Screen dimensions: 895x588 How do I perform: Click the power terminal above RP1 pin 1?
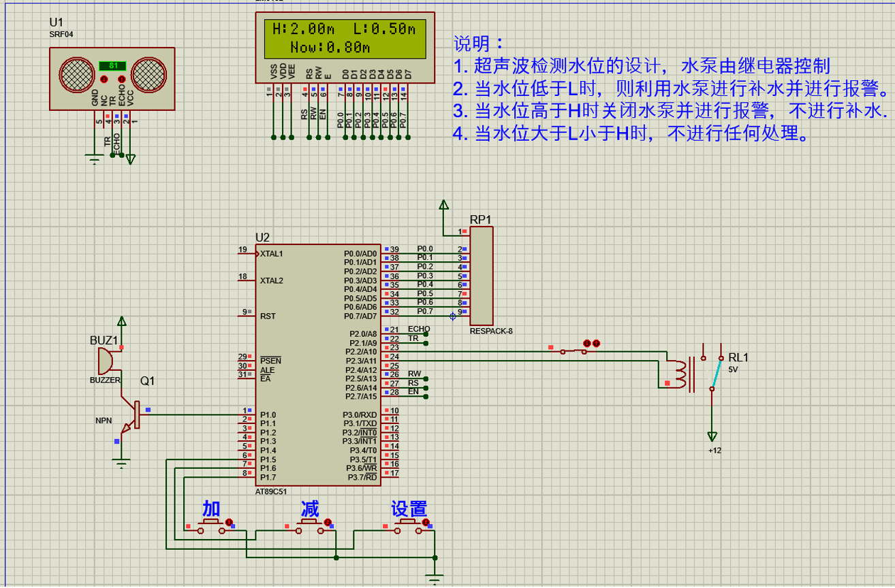coord(444,204)
